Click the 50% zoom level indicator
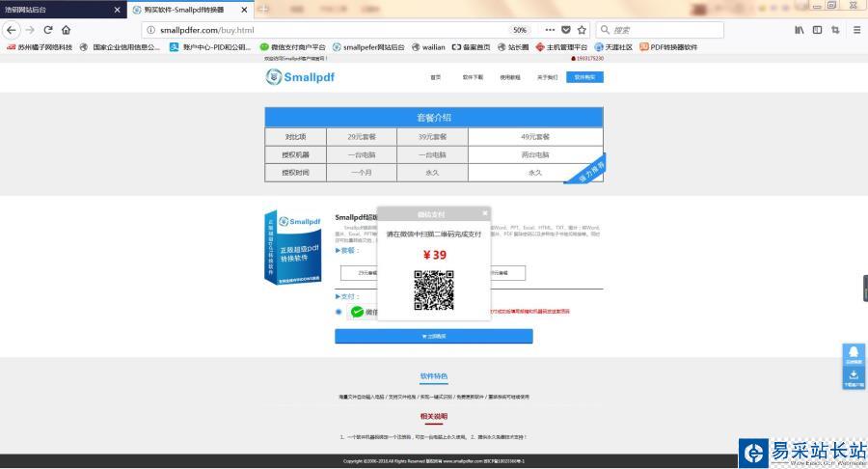 click(x=519, y=30)
